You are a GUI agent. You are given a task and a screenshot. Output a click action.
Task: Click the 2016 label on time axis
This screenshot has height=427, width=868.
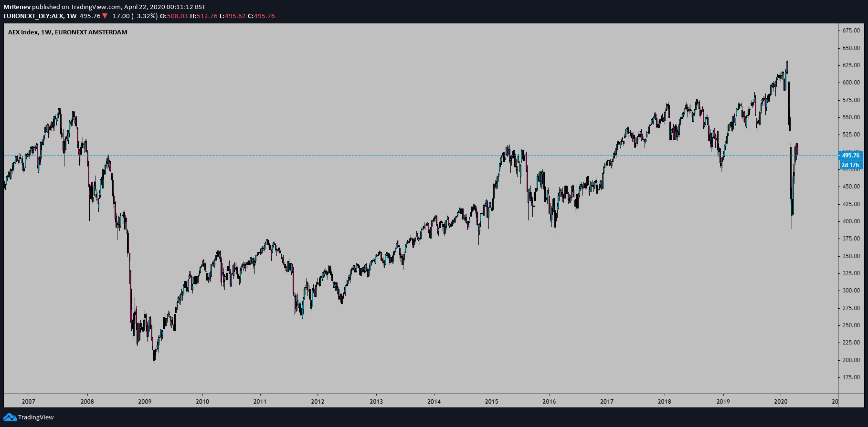tap(549, 402)
